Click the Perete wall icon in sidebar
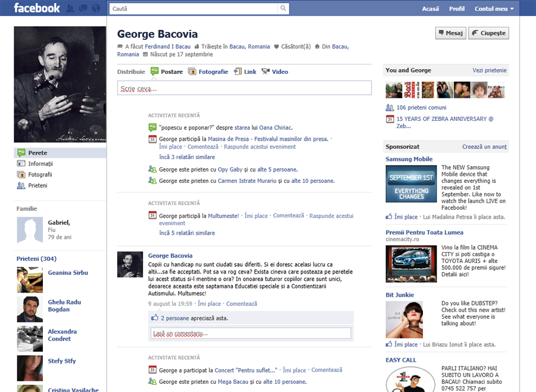This screenshot has height=392, width=536. 21,153
